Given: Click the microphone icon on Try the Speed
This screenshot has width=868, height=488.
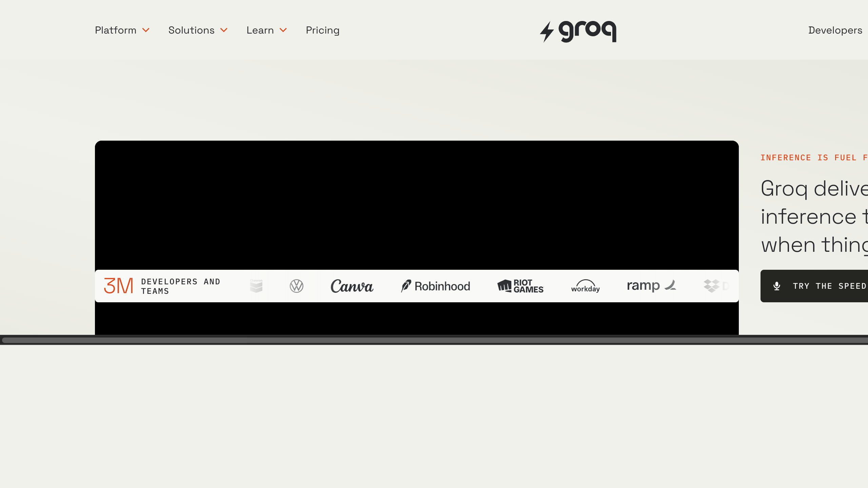Looking at the screenshot, I should point(777,286).
